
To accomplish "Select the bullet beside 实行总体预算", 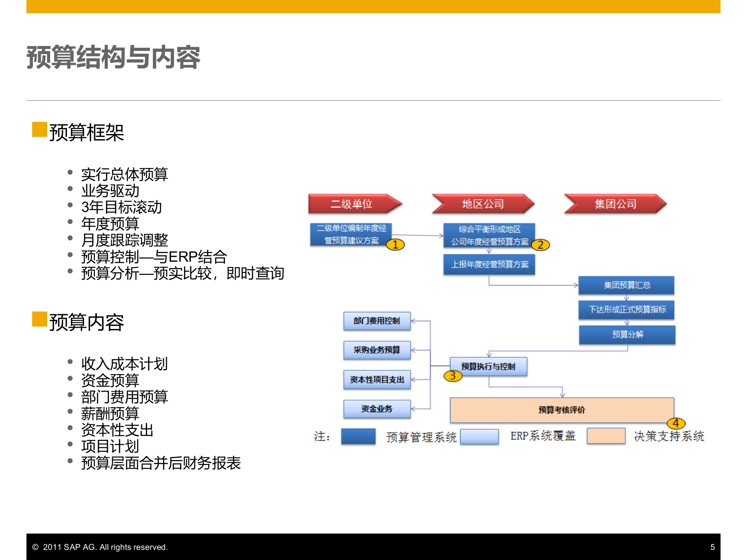I will pos(70,172).
